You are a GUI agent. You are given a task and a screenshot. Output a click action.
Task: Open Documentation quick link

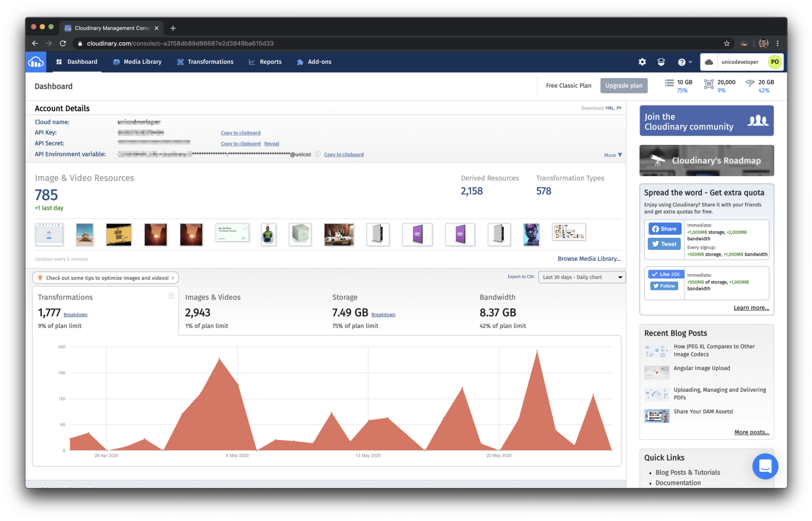pyautogui.click(x=678, y=483)
